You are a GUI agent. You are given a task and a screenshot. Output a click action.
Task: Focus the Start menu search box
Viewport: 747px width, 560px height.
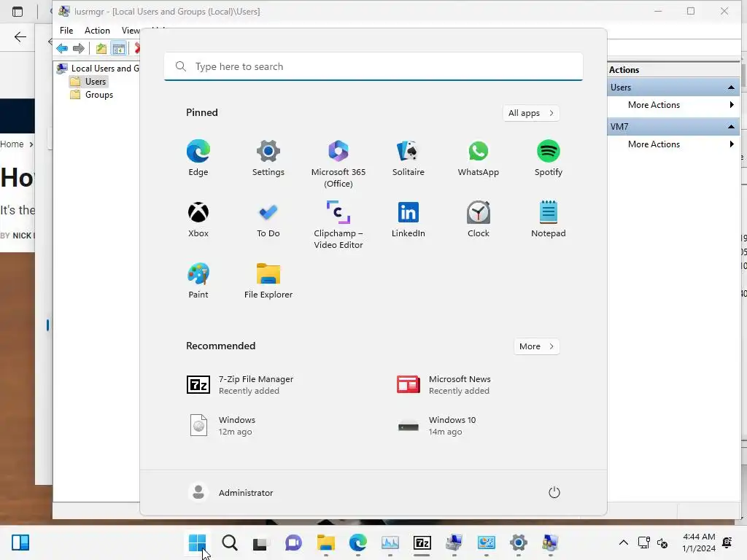click(373, 66)
